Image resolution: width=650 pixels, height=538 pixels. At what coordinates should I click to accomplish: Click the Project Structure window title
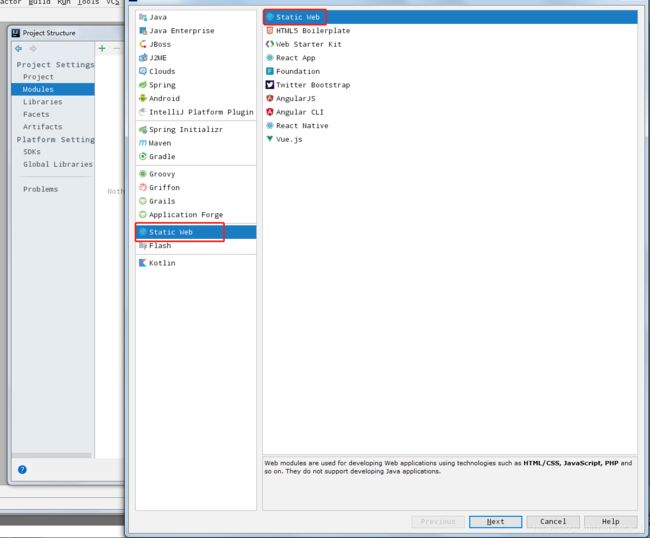pyautogui.click(x=49, y=33)
